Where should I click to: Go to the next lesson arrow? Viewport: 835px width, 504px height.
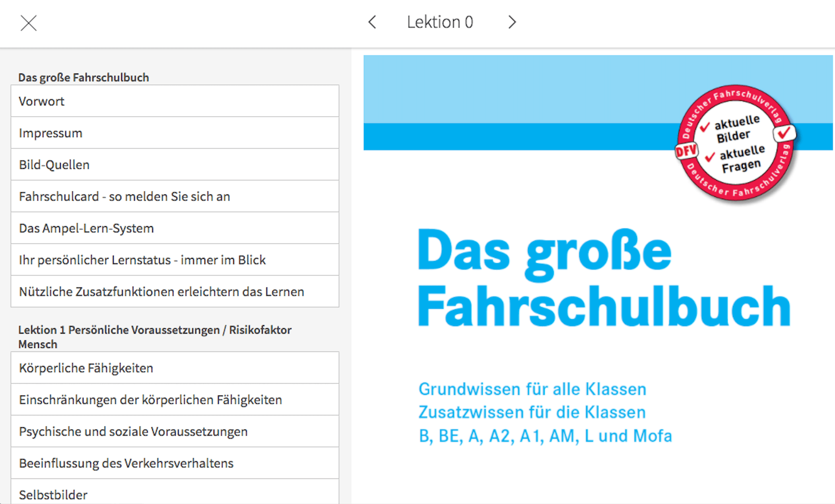tap(512, 22)
